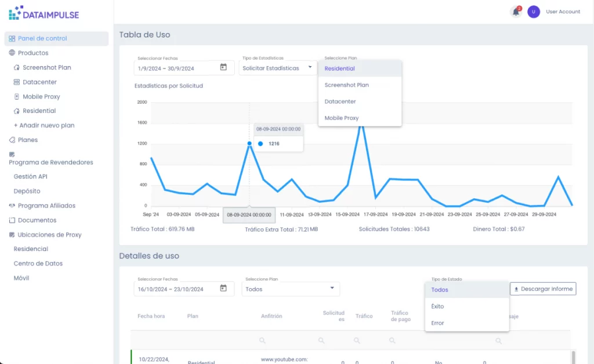This screenshot has height=364, width=594.
Task: Go to Programa Afiliados in sidebar
Action: (46, 206)
